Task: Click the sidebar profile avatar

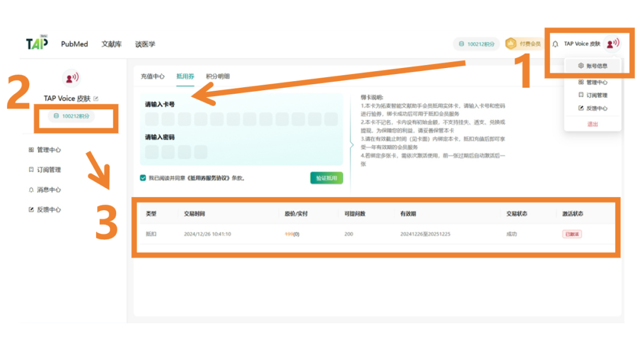Action: point(72,77)
